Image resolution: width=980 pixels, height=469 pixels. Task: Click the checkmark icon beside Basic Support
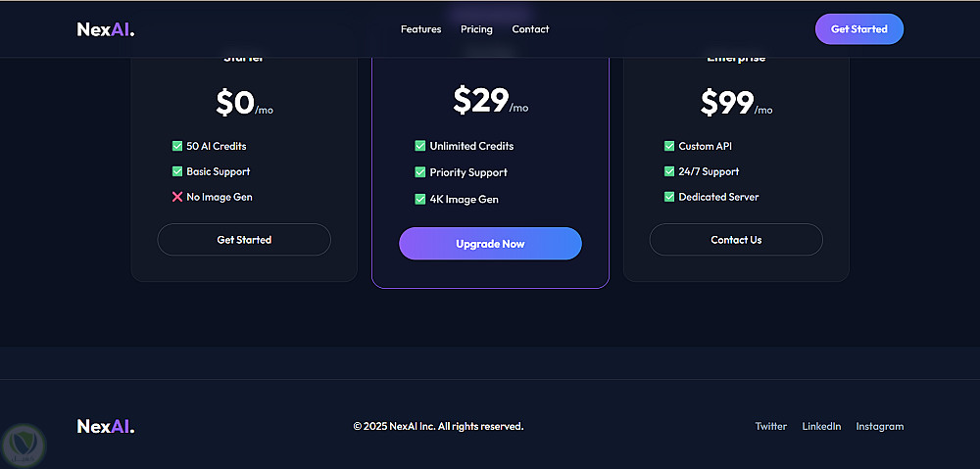pos(177,171)
